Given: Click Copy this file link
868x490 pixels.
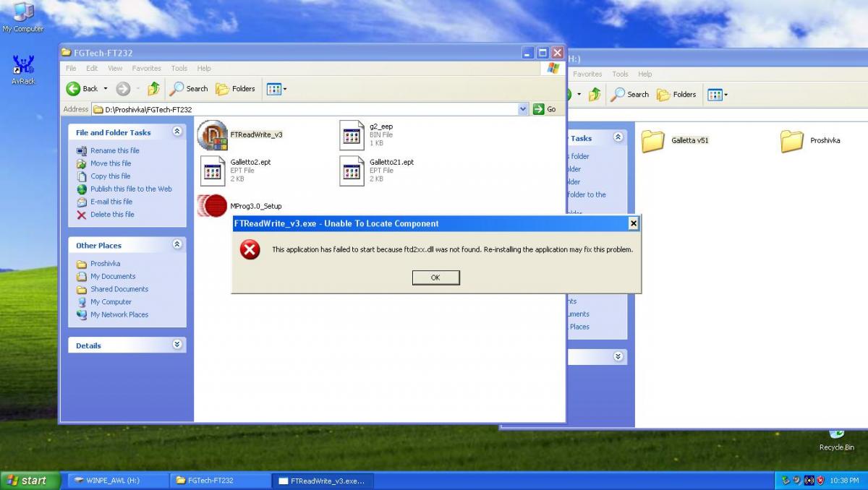Looking at the screenshot, I should [x=111, y=176].
